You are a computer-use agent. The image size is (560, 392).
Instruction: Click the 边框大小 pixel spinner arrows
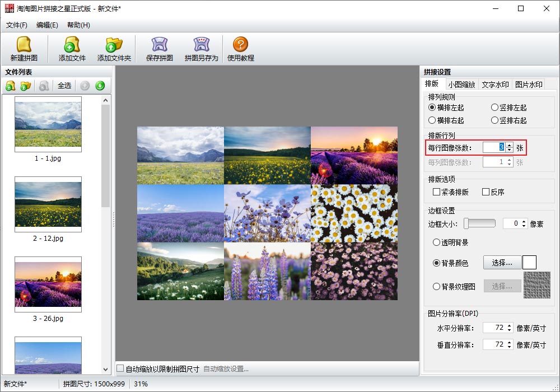524,224
